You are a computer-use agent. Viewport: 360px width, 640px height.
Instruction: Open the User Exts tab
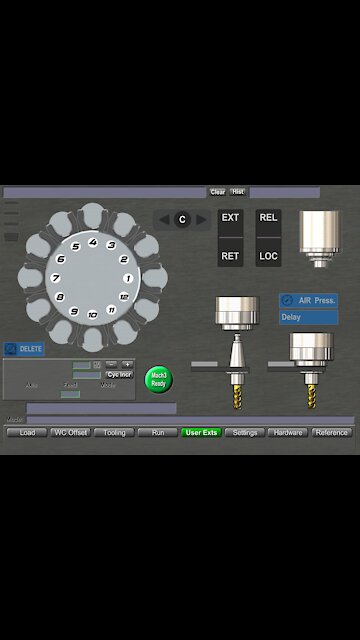click(x=201, y=433)
